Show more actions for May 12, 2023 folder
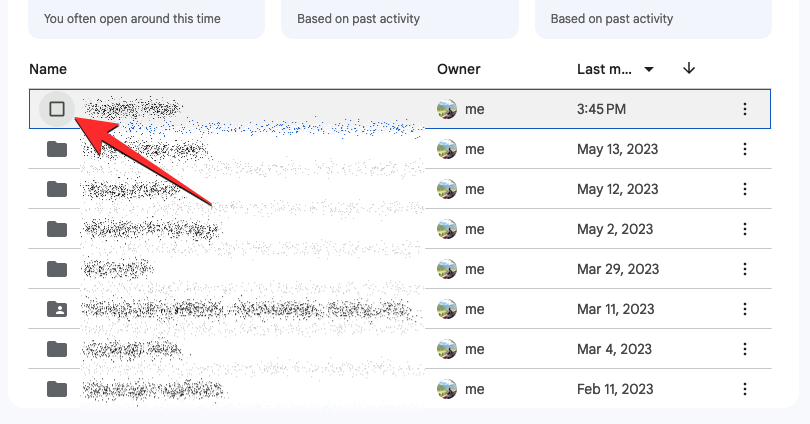Image resolution: width=810 pixels, height=424 pixels. tap(745, 189)
